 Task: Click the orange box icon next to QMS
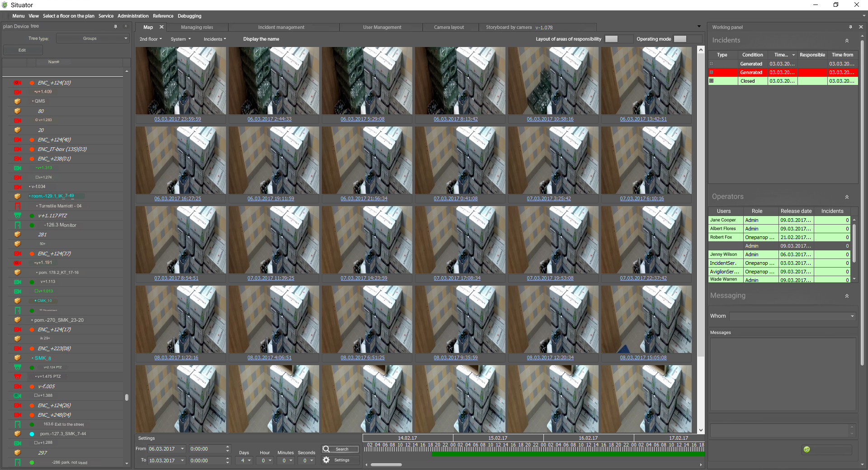click(x=18, y=101)
